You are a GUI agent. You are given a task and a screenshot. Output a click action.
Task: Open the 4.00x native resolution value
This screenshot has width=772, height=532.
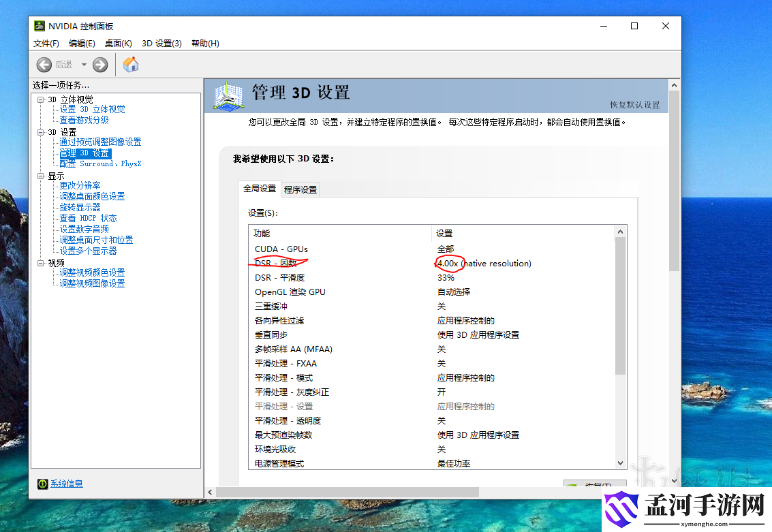pyautogui.click(x=484, y=264)
